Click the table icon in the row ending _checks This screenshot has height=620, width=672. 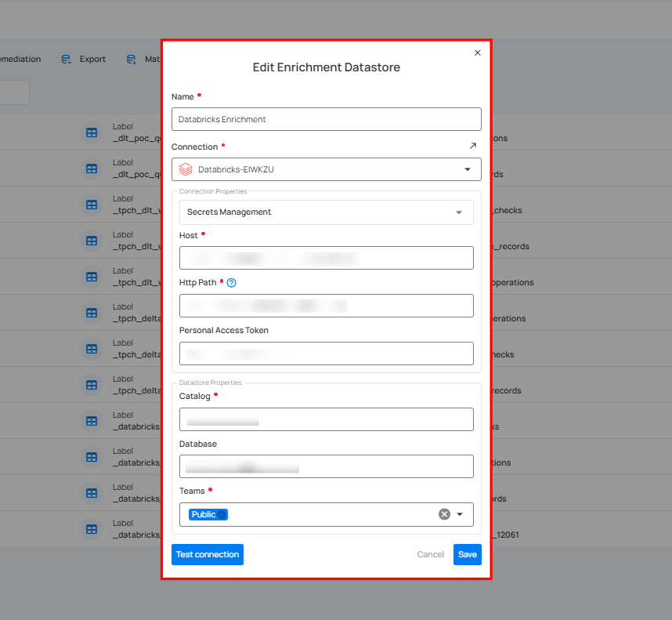pos(92,205)
